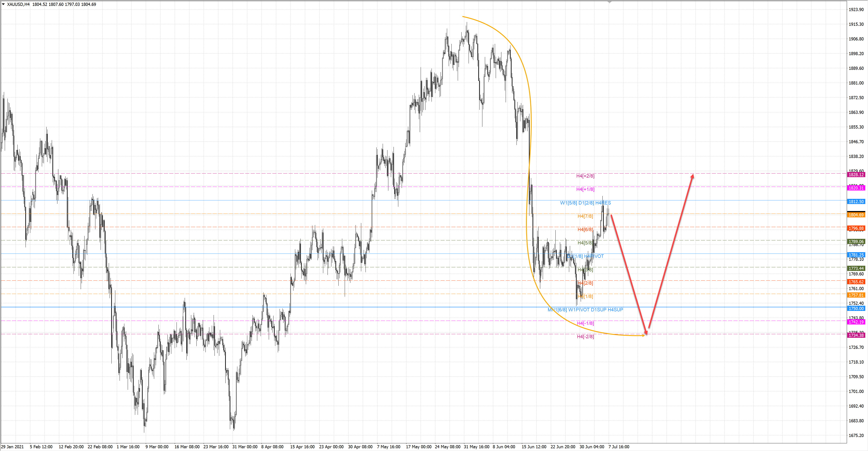The height and width of the screenshot is (451, 868).
Task: Select the current price label 1804.69
Action: point(856,215)
